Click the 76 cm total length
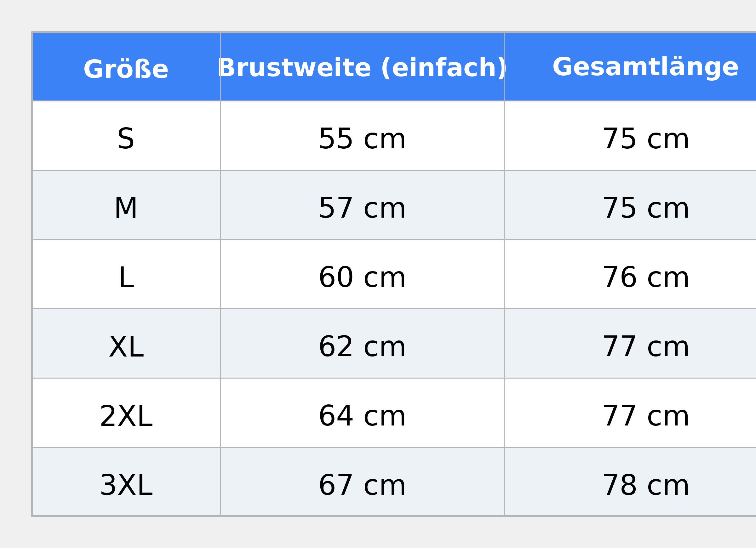Image resolution: width=756 pixels, height=548 pixels. tap(646, 277)
